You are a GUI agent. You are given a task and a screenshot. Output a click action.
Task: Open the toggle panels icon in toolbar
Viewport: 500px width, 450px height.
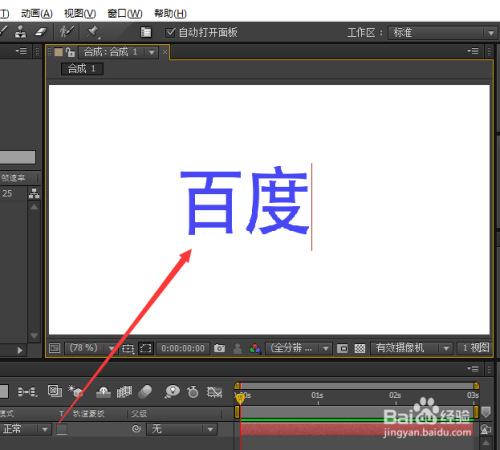click(x=146, y=32)
